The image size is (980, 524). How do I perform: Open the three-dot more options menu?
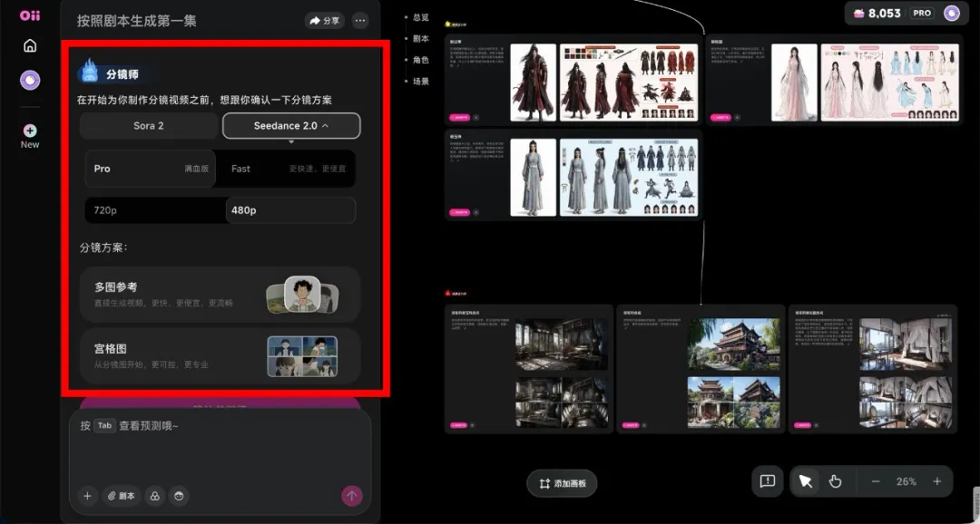(x=360, y=21)
